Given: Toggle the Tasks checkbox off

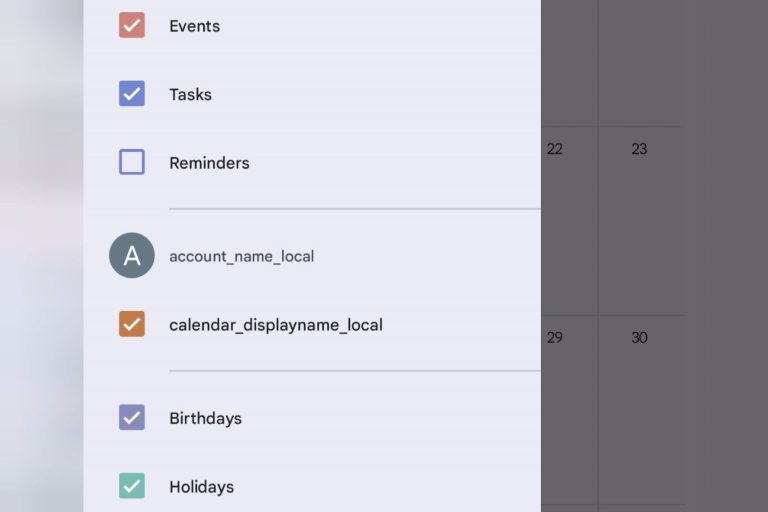Looking at the screenshot, I should coord(132,94).
